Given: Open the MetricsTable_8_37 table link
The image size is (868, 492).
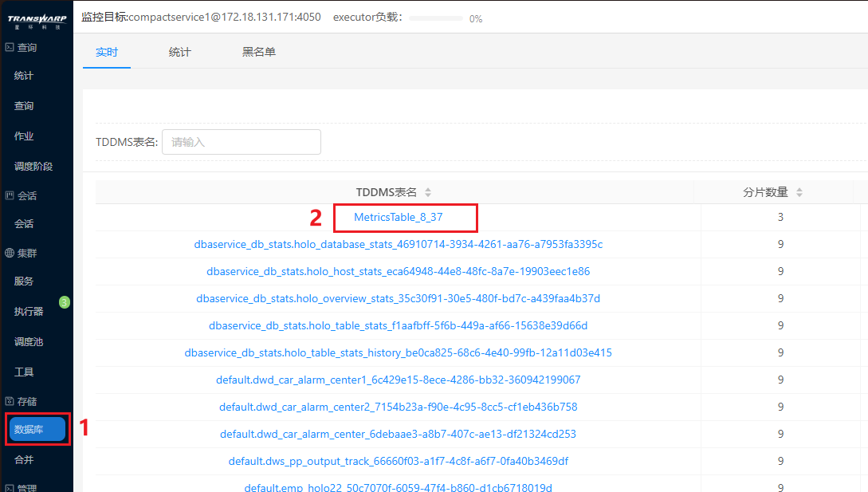Looking at the screenshot, I should tap(398, 218).
